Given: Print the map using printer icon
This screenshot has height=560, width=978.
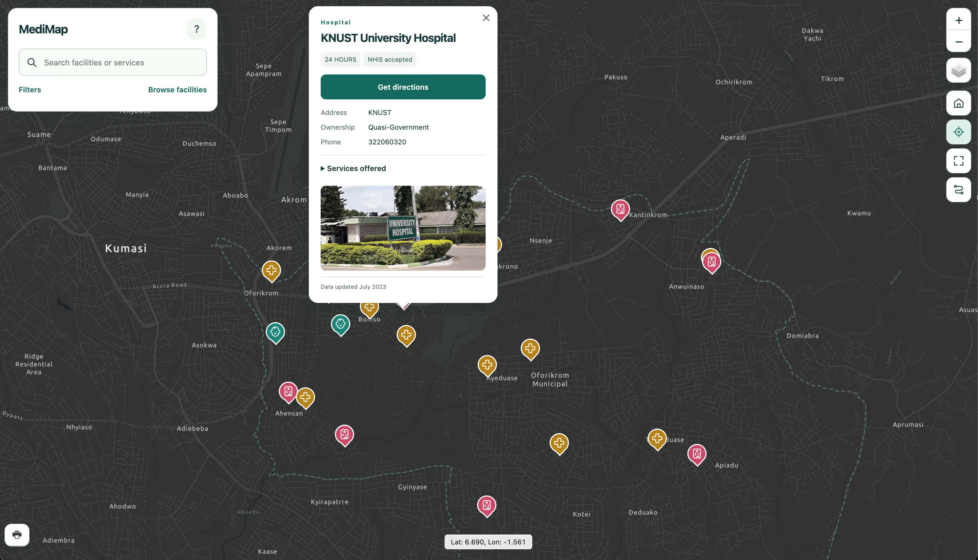Looking at the screenshot, I should [17, 535].
